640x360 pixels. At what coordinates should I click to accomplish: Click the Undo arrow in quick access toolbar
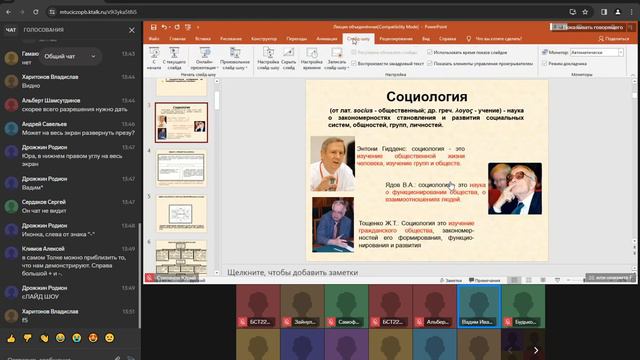click(164, 27)
